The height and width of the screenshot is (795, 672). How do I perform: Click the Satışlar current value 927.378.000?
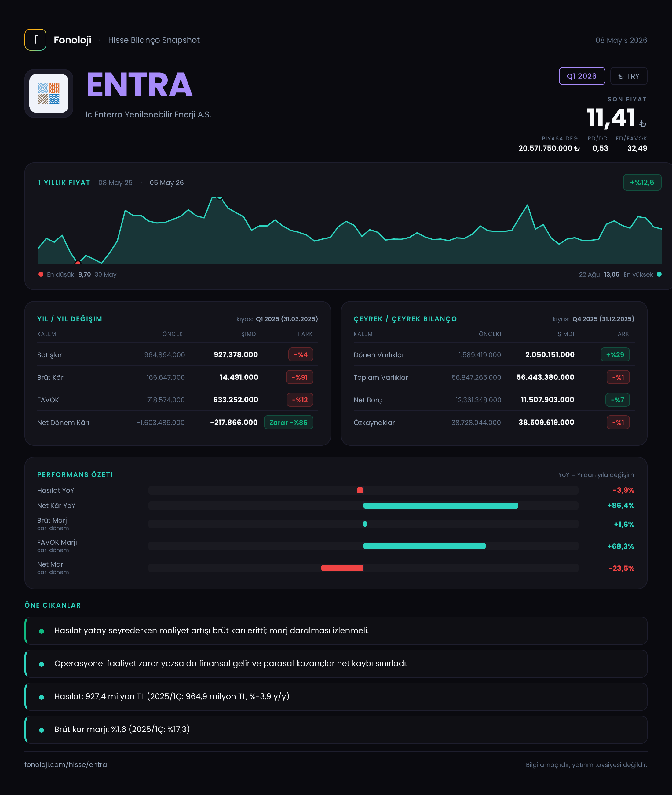[236, 354]
